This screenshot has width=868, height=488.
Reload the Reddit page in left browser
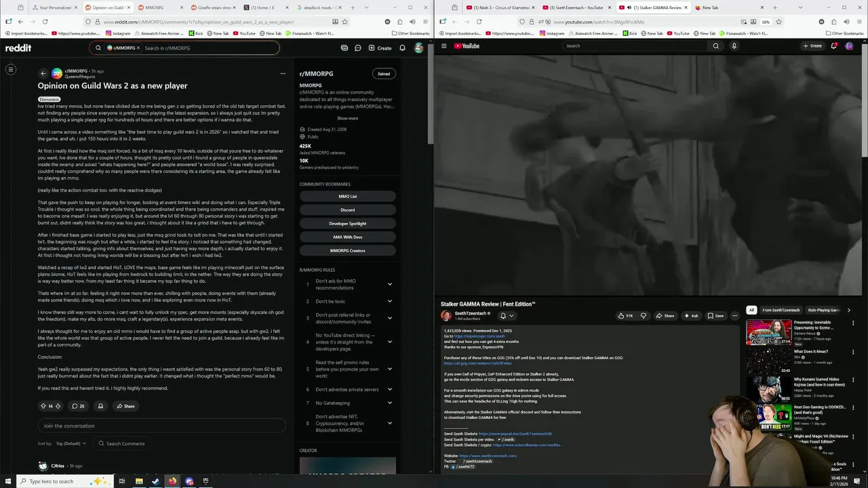tap(45, 22)
